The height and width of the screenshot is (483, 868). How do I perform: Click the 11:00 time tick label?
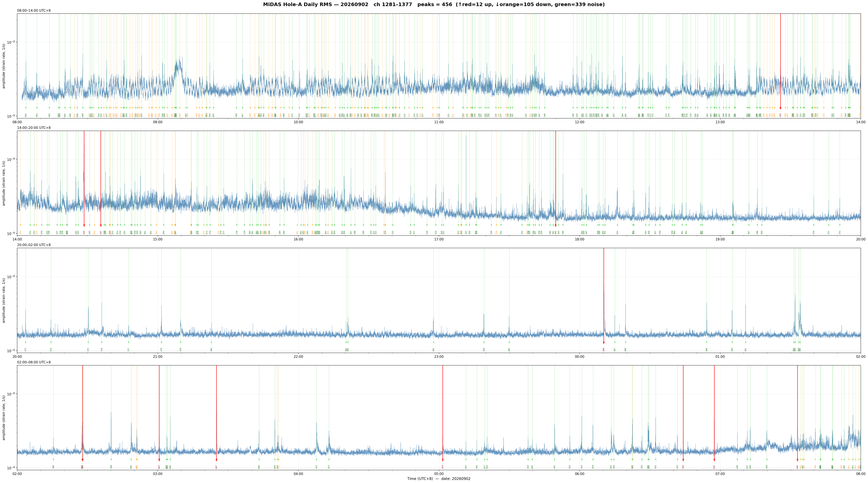pyautogui.click(x=439, y=122)
